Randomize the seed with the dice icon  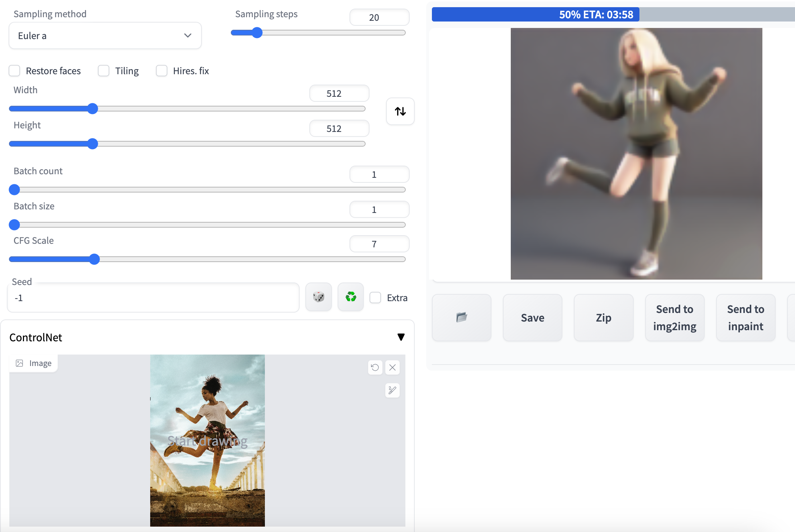[x=318, y=297]
